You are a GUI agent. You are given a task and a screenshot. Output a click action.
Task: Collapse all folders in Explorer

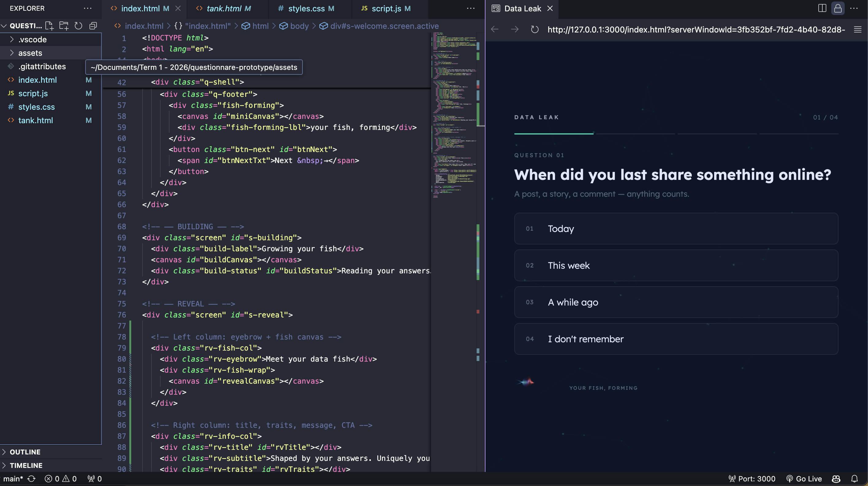coord(93,26)
